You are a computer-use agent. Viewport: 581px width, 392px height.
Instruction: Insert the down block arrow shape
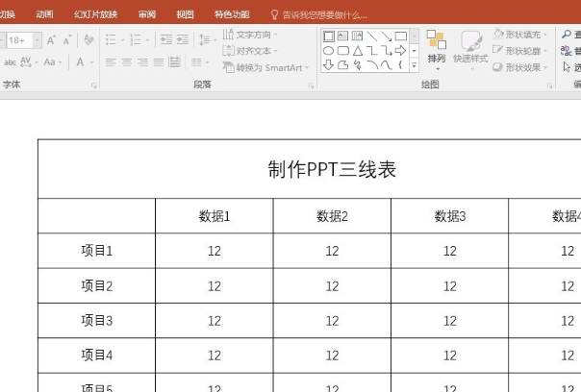point(328,65)
